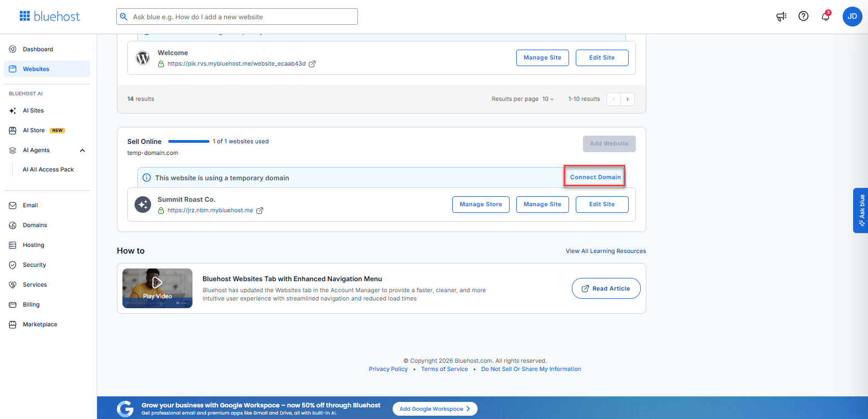Screen dimensions: 868x419
Task: Open Welcome site URL external link icon
Action: click(312, 64)
